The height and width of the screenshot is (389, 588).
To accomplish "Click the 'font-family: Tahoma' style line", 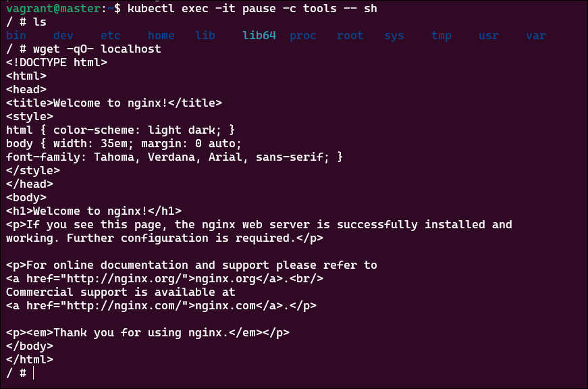I will pyautogui.click(x=174, y=157).
